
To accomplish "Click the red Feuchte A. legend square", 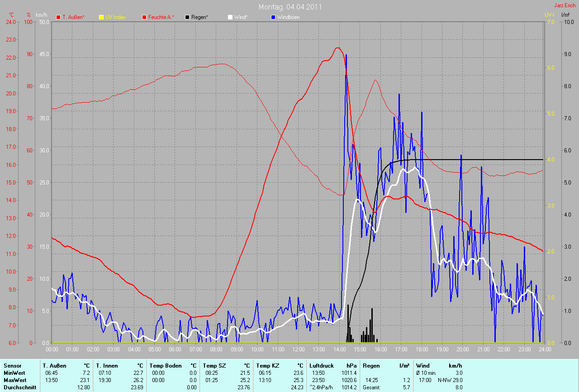I will (144, 17).
